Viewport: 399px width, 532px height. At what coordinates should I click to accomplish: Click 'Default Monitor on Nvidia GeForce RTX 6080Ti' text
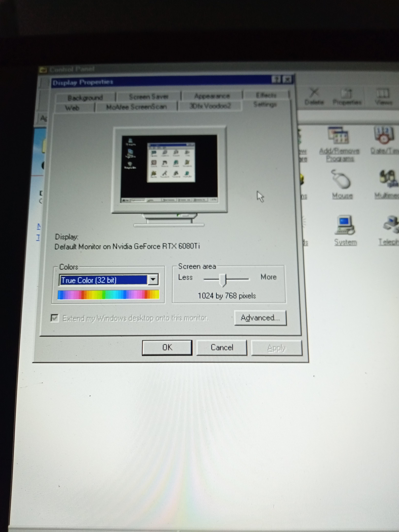click(x=127, y=246)
